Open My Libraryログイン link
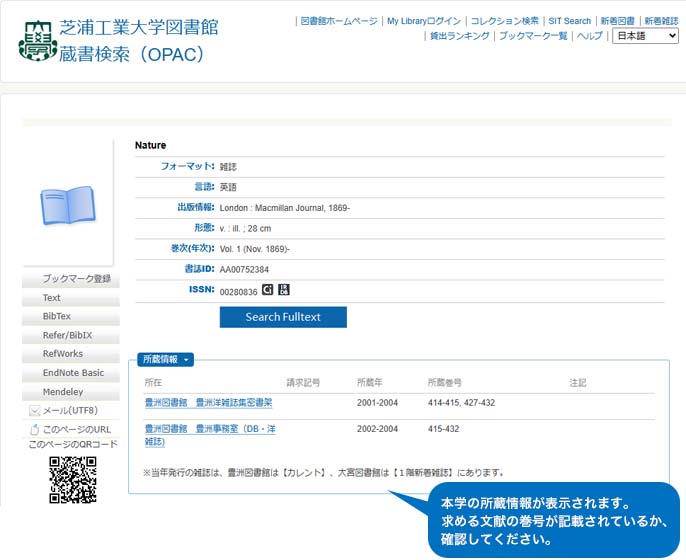Screen dimensions: 686x560 pyautogui.click(x=424, y=21)
